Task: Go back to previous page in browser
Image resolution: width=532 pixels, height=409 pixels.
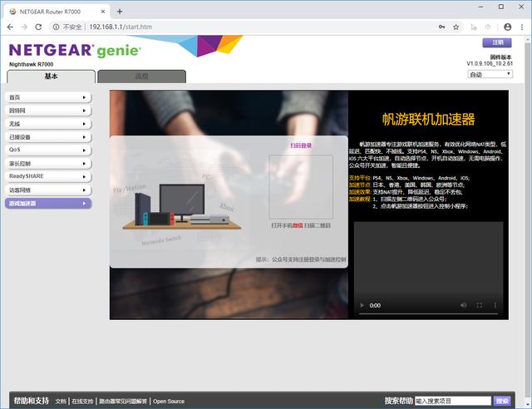Action: 10,27
